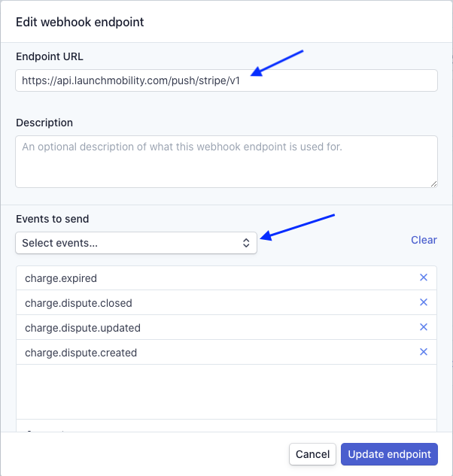Image resolution: width=453 pixels, height=476 pixels.
Task: Clear all selected events
Action: (424, 240)
